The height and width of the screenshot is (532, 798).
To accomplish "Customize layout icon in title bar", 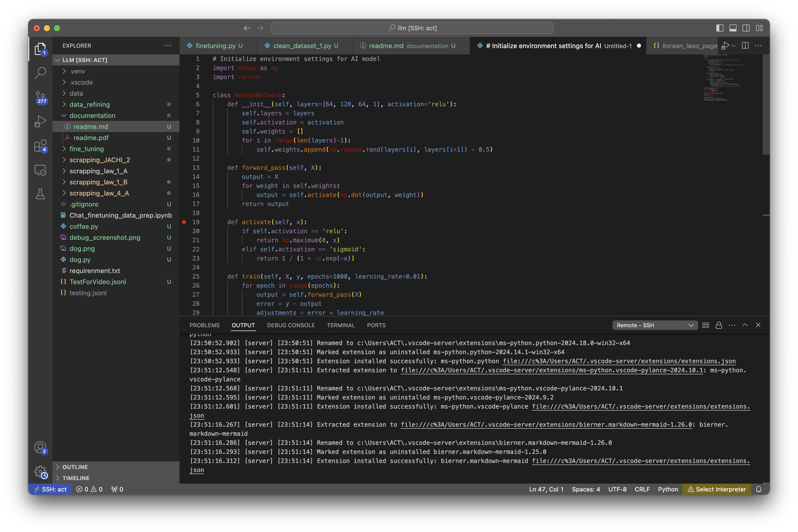I will 759,28.
